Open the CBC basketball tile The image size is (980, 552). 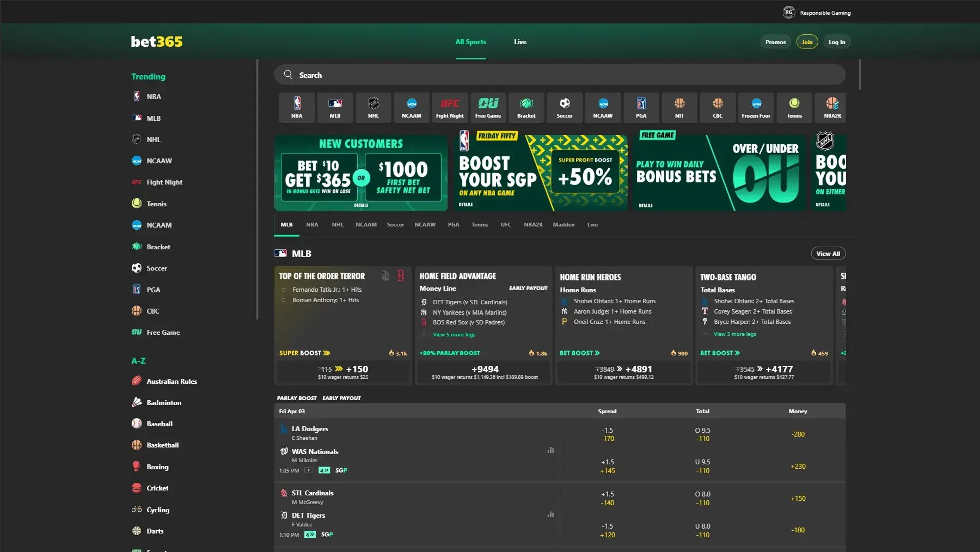coord(718,107)
